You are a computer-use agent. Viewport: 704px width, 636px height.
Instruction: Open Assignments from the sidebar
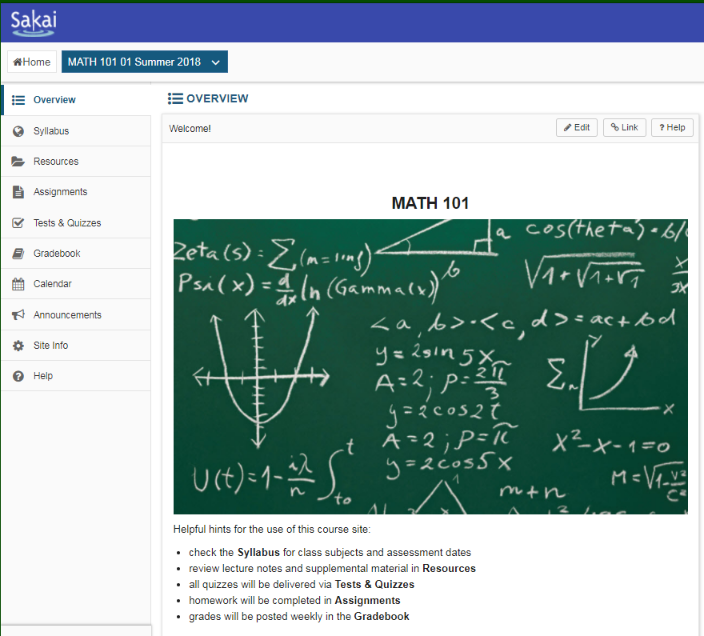(x=76, y=192)
